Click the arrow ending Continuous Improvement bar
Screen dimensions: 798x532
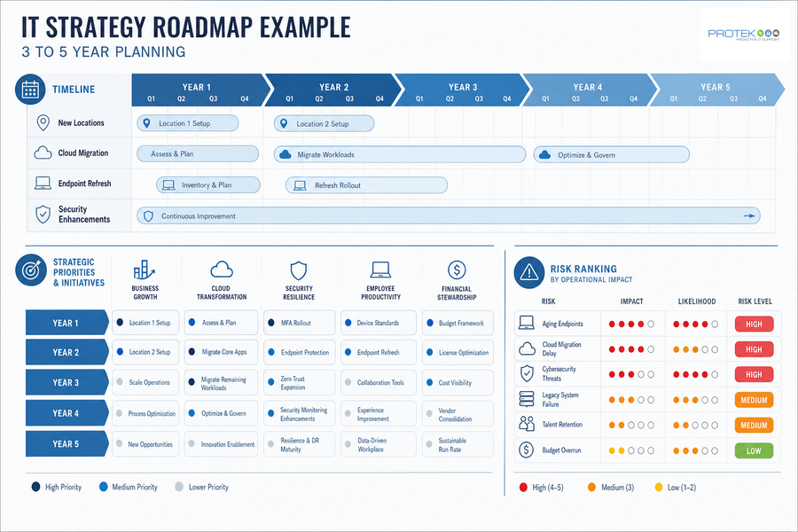[x=749, y=215]
